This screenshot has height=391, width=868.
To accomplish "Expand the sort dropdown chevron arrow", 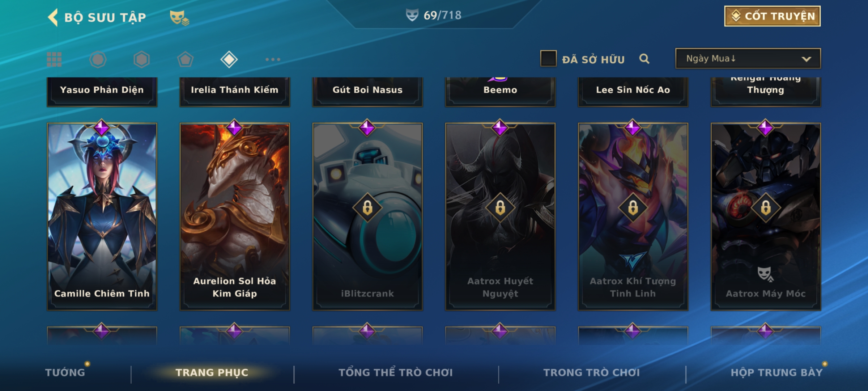I will pyautogui.click(x=806, y=59).
